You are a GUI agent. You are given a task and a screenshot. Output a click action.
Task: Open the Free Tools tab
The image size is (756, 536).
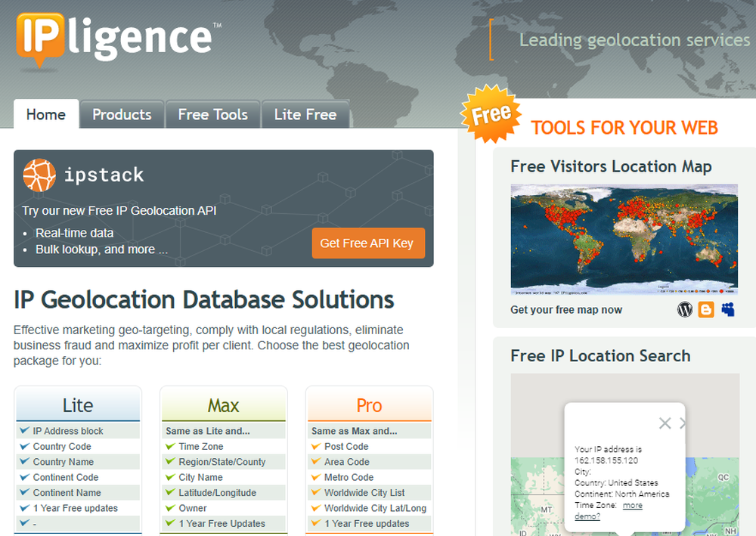click(x=212, y=114)
